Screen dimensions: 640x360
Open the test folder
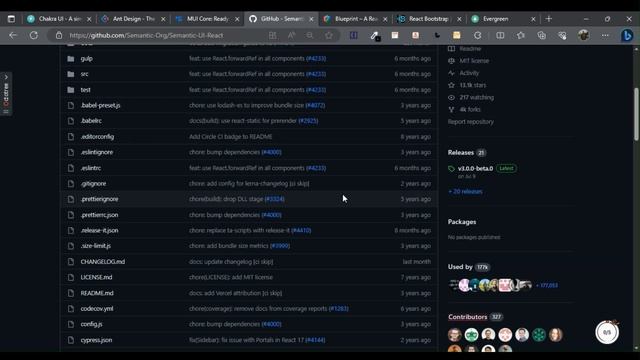pyautogui.click(x=85, y=90)
